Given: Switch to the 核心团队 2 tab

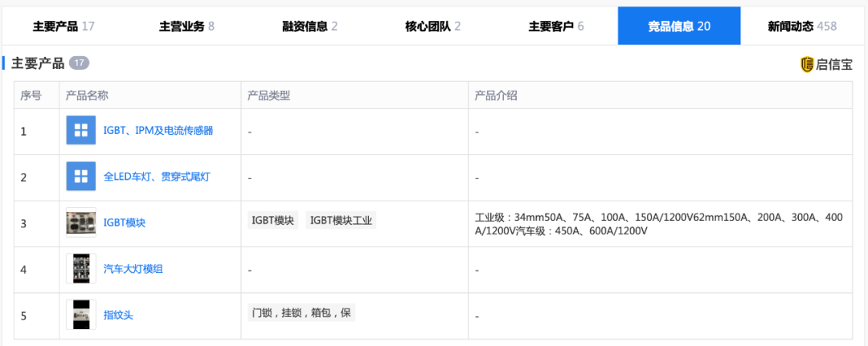Looking at the screenshot, I should tap(433, 26).
